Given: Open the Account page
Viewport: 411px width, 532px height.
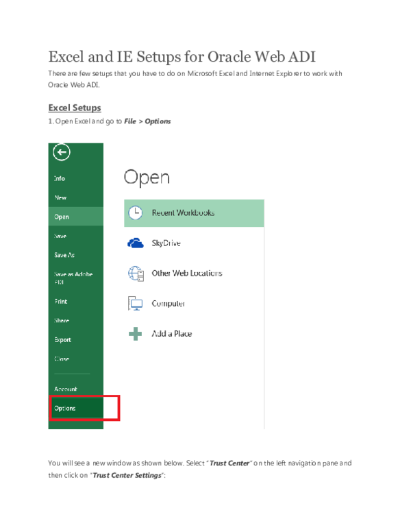Looking at the screenshot, I should click(x=66, y=389).
